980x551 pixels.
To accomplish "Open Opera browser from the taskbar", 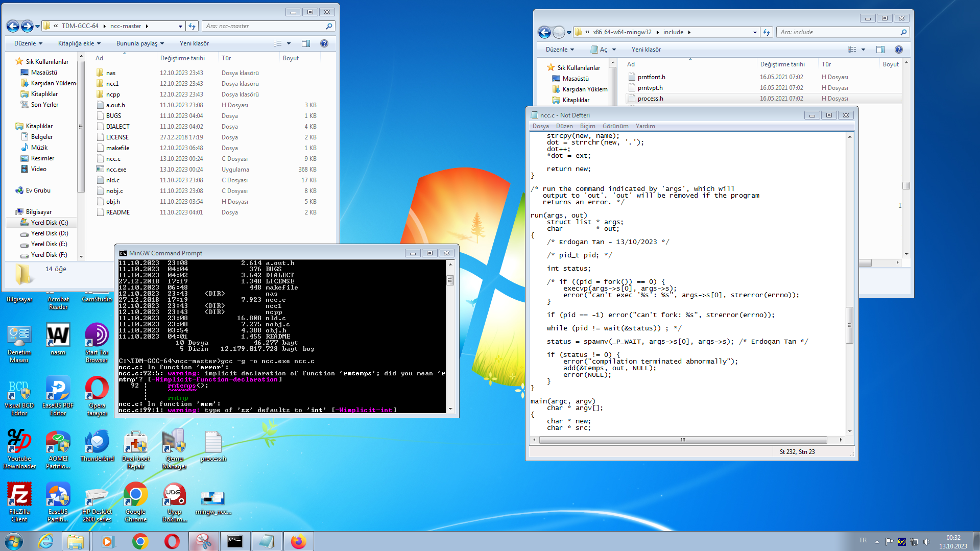I will click(x=172, y=541).
